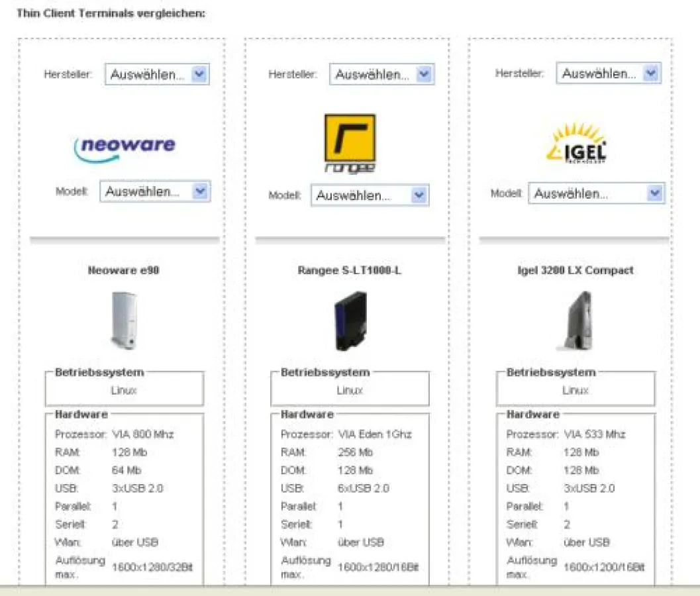
Task: Click the heading Thin Client Terminals vergleichen
Action: click(113, 13)
